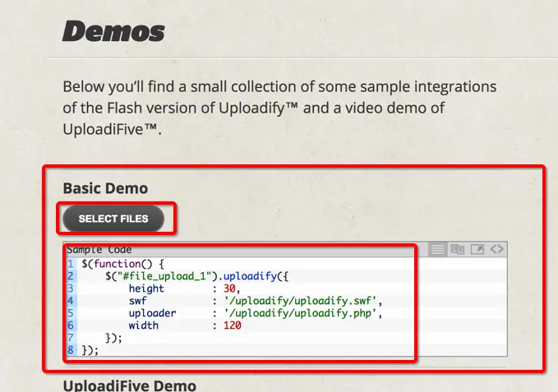Image resolution: width=558 pixels, height=392 pixels.
Task: Click the Demos page heading
Action: pos(113,31)
